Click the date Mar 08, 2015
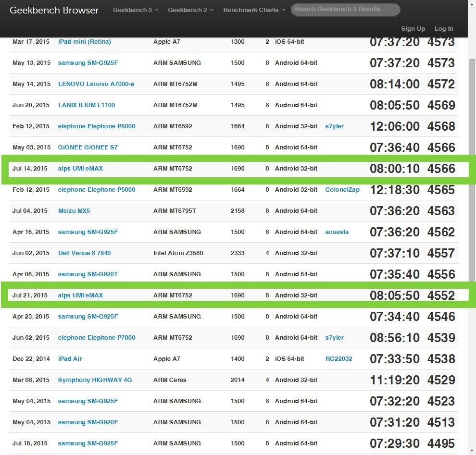The width and height of the screenshot is (476, 455). [x=31, y=380]
